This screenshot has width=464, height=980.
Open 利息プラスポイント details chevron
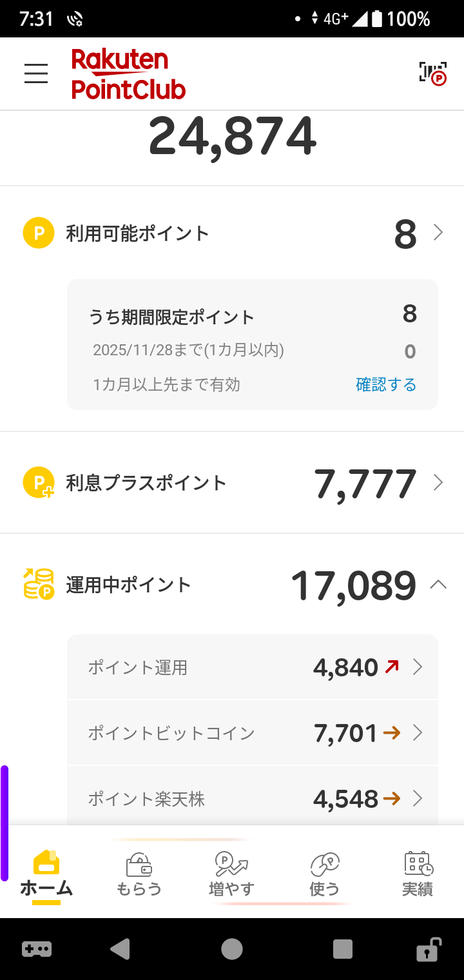[x=438, y=483]
